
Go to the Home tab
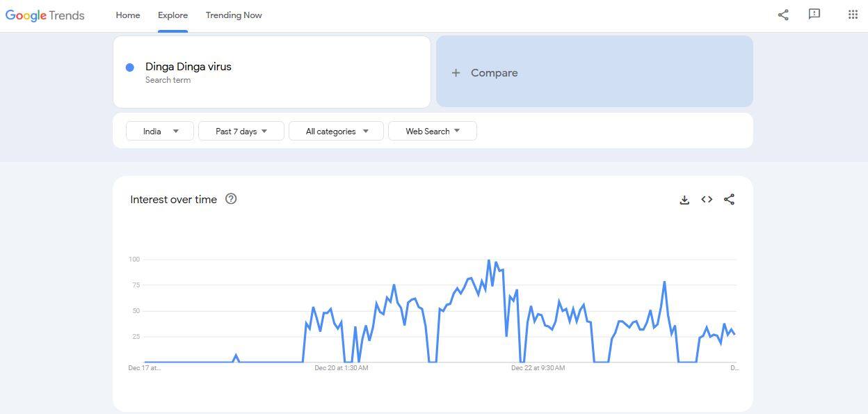pyautogui.click(x=128, y=15)
